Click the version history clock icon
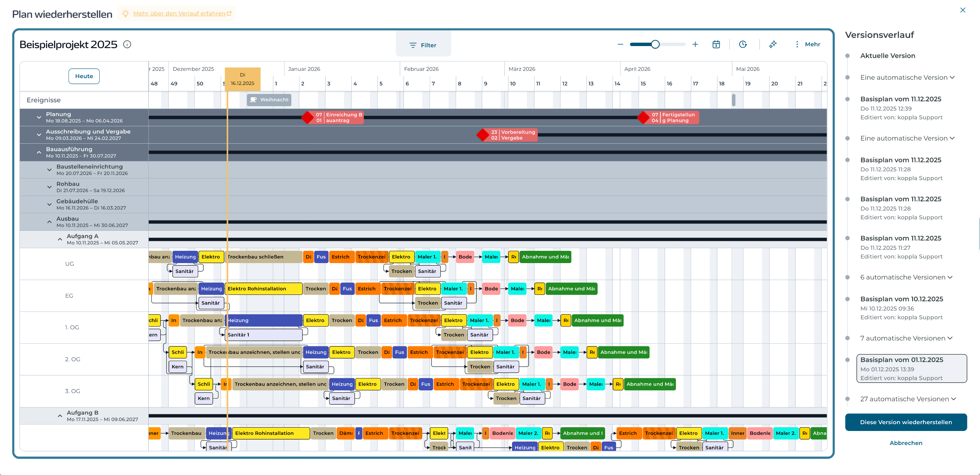 pyautogui.click(x=743, y=44)
